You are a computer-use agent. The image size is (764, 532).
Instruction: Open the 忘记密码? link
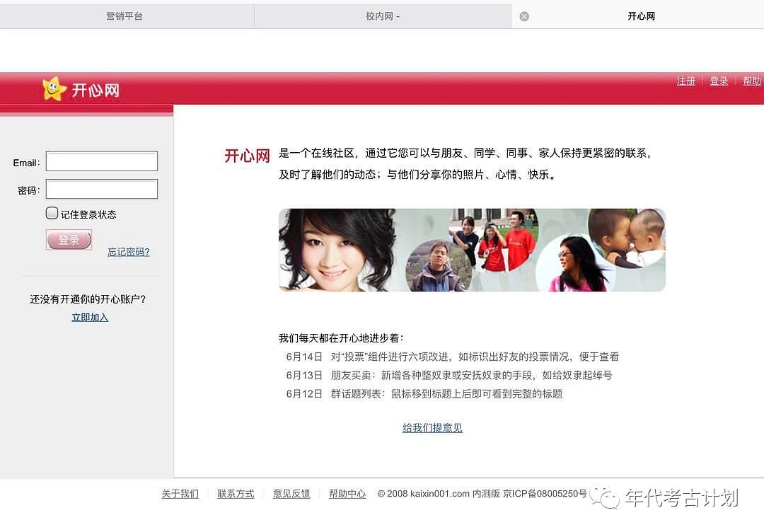(129, 252)
